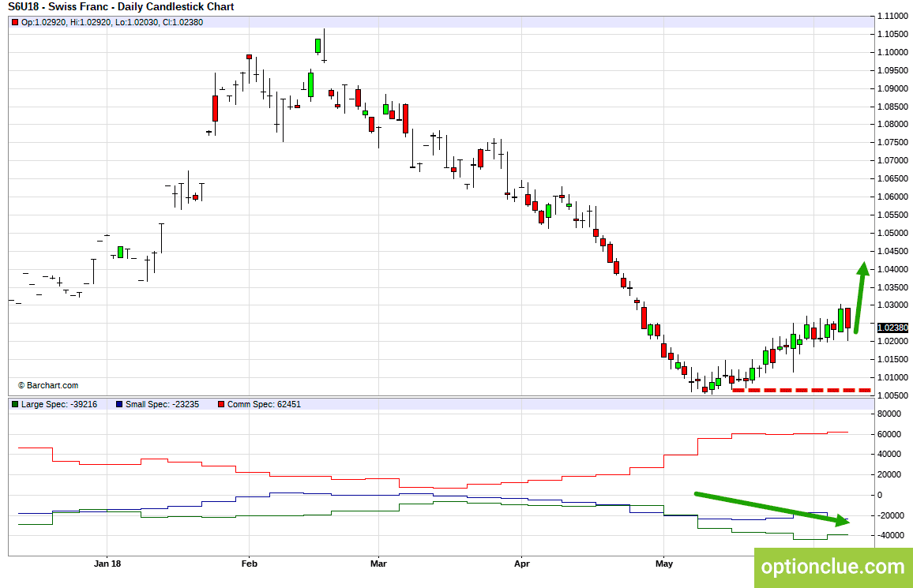Click the 1.05000 price axis label
This screenshot has height=588, width=913.
pos(892,233)
